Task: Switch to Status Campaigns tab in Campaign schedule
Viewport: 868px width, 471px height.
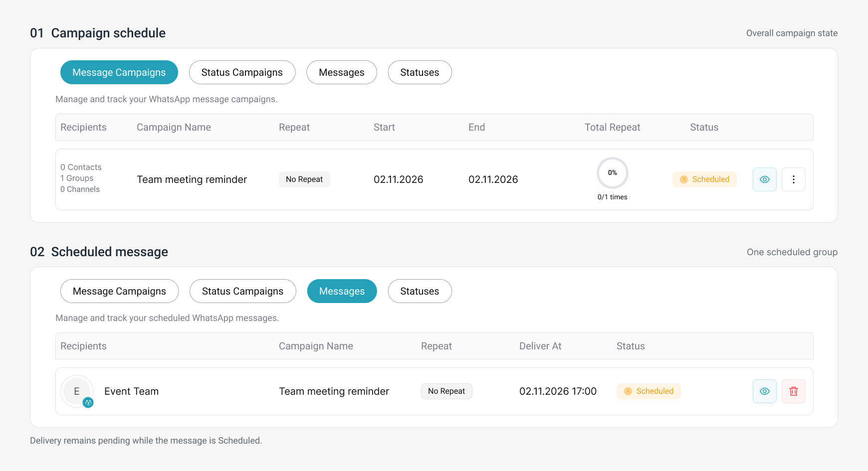Action: point(242,72)
